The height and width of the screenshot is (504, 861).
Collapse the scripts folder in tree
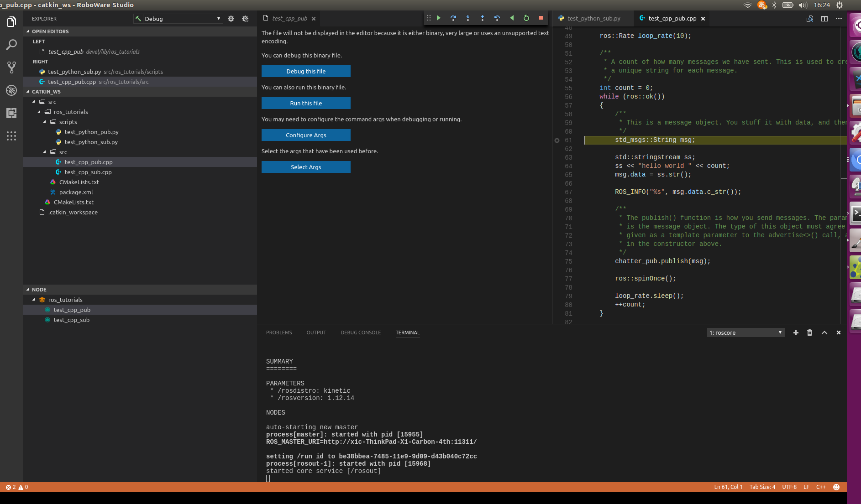pos(45,122)
